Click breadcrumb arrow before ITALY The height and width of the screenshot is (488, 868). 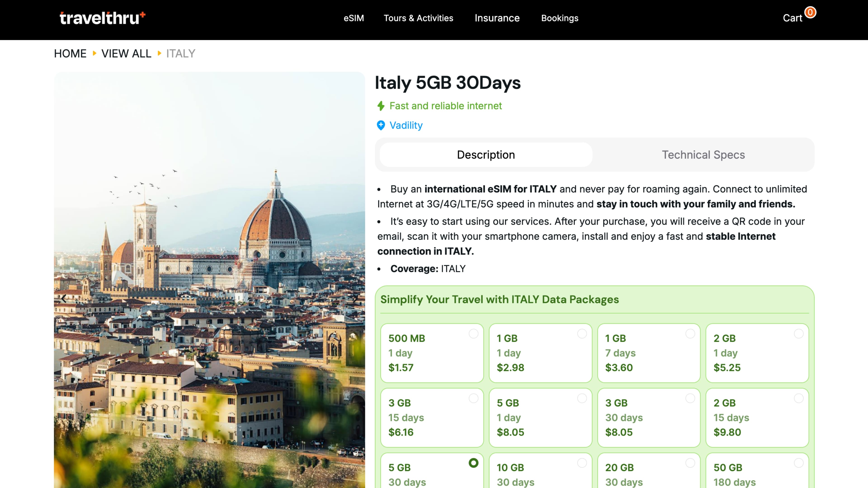point(159,53)
